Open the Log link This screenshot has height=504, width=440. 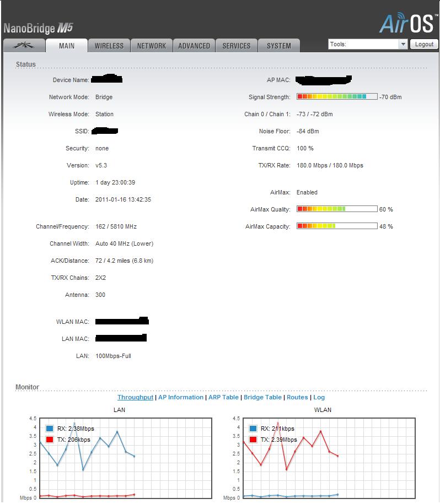319,397
